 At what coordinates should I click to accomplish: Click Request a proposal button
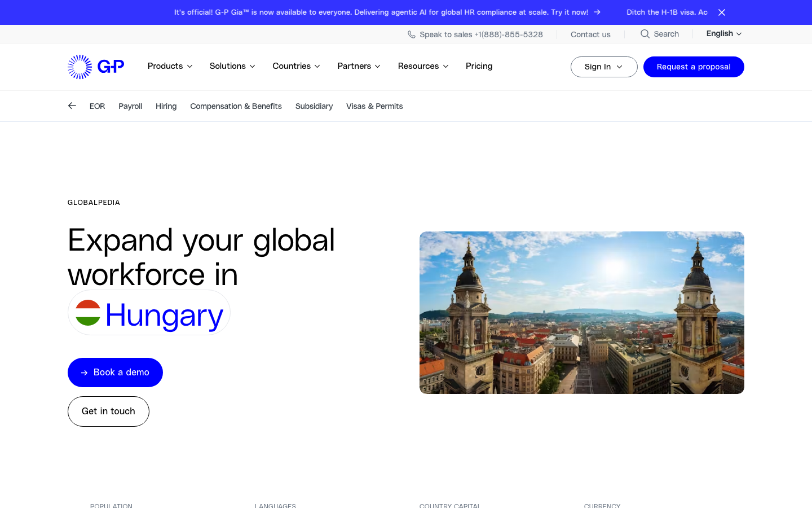point(694,67)
